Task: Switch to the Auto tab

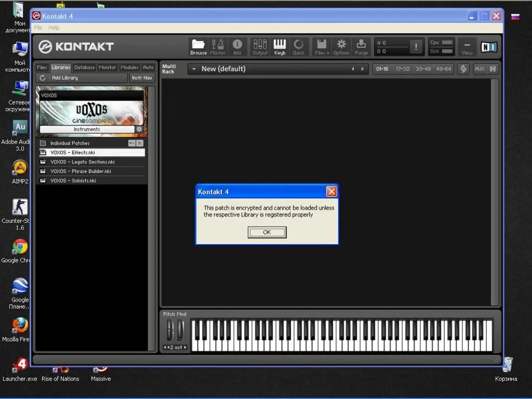Action: pos(148,68)
